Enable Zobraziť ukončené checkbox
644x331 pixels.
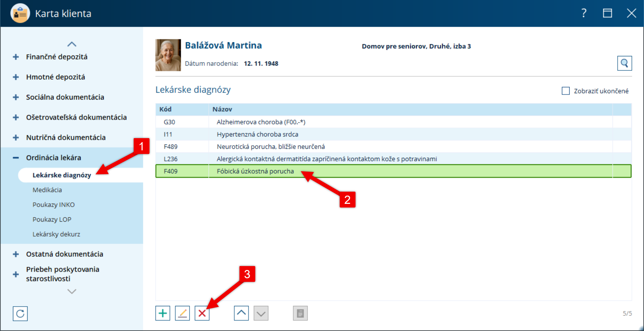(x=566, y=91)
